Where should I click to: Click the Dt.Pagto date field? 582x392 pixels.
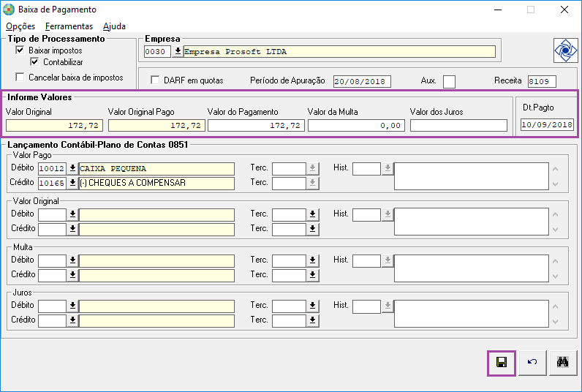pyautogui.click(x=547, y=124)
